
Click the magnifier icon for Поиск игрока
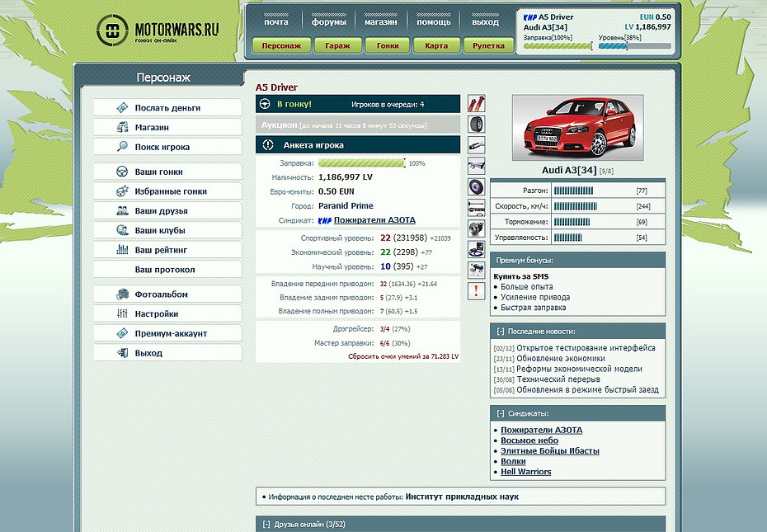[x=122, y=147]
